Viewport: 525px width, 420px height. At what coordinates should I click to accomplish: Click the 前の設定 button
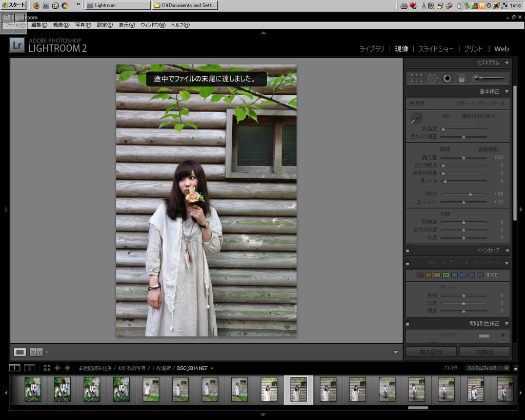[431, 352]
